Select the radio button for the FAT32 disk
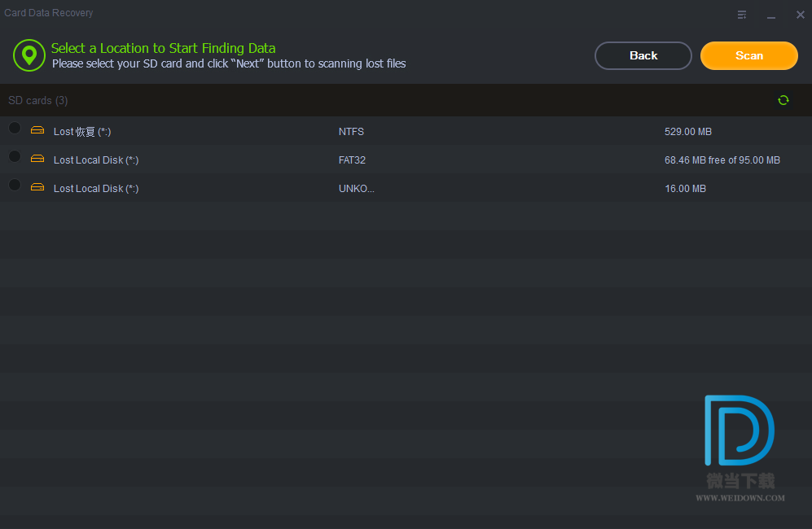The height and width of the screenshot is (529, 812). pos(15,156)
